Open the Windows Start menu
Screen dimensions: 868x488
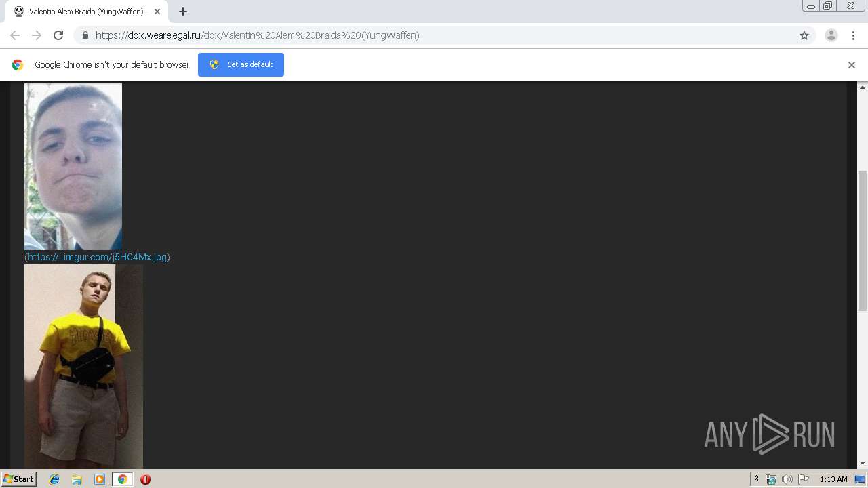coord(18,479)
